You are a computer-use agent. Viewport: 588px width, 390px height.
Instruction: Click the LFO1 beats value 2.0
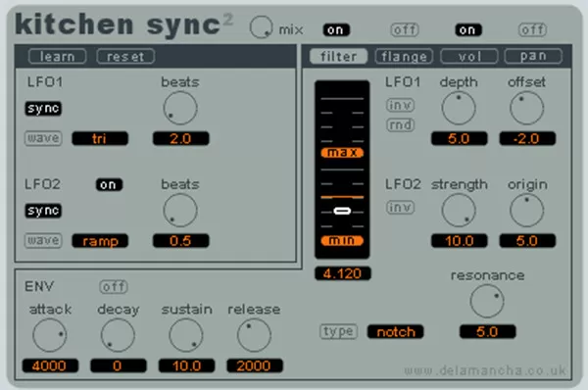(180, 138)
